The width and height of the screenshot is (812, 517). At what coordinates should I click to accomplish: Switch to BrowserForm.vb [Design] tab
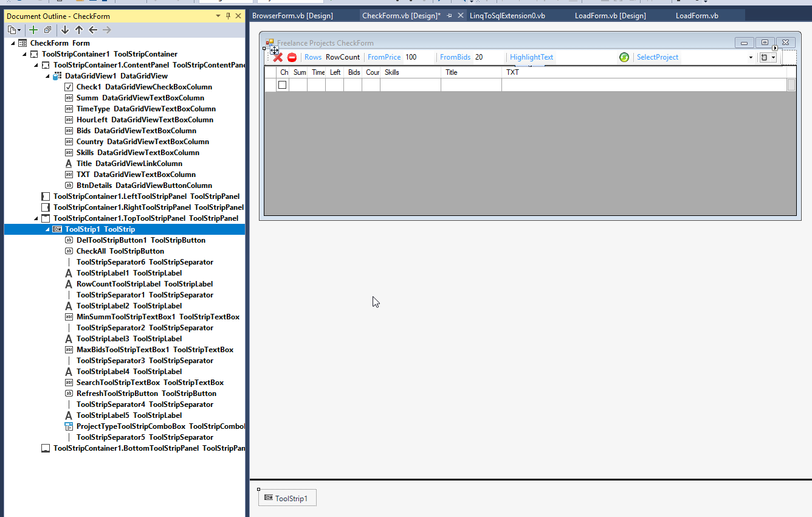292,16
